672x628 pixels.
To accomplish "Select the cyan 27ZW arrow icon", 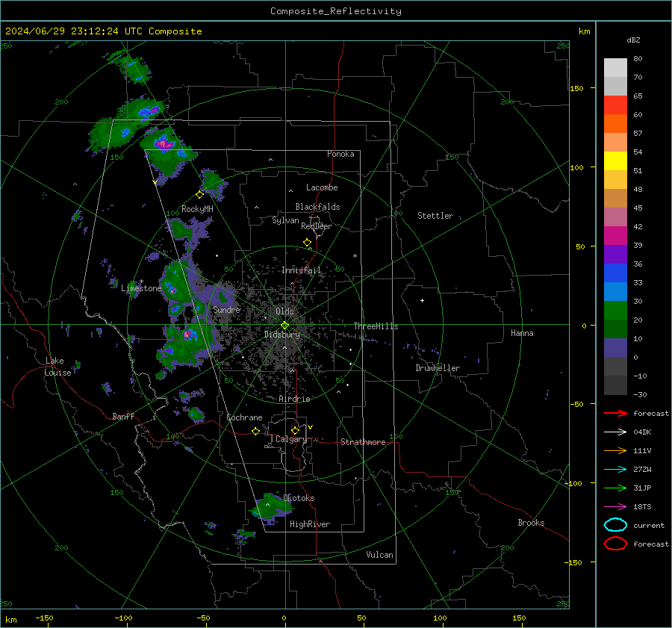I will point(615,470).
